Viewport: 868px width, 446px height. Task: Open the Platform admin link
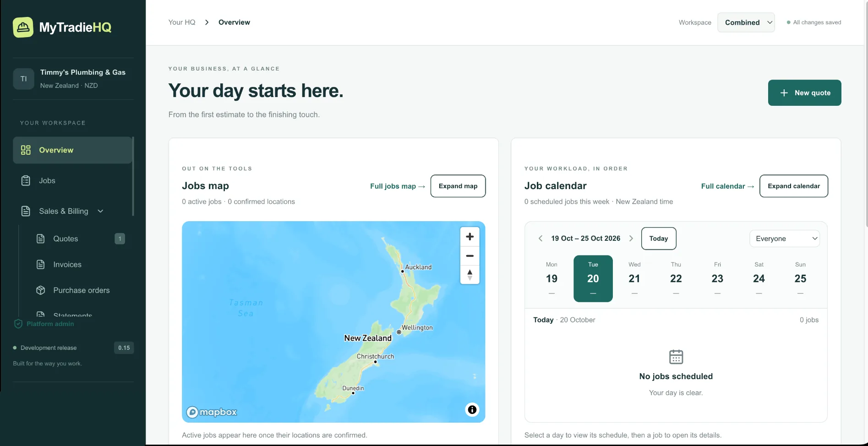44,324
